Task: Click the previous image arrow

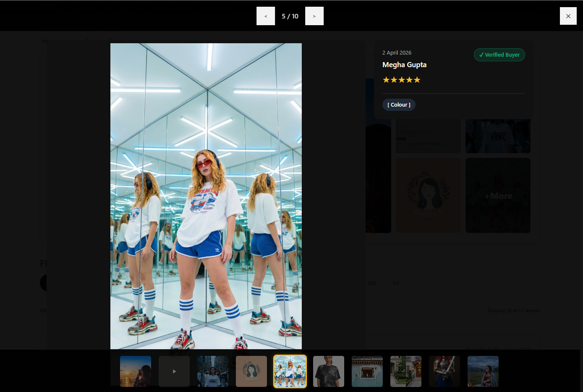Action: click(x=266, y=16)
